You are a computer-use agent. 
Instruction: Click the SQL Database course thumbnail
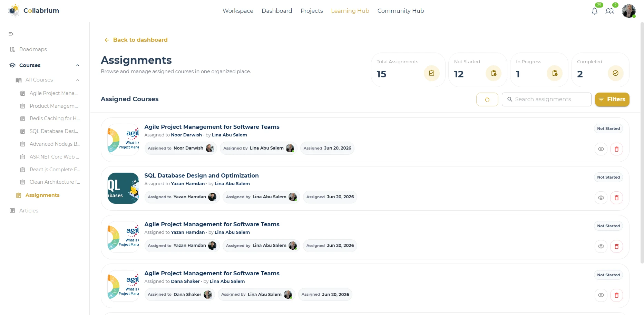coord(123,188)
